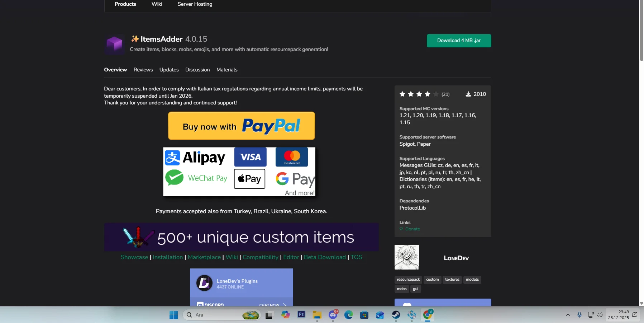Click the ItemsAdder purple cube logo
The image size is (644, 323).
tap(115, 45)
